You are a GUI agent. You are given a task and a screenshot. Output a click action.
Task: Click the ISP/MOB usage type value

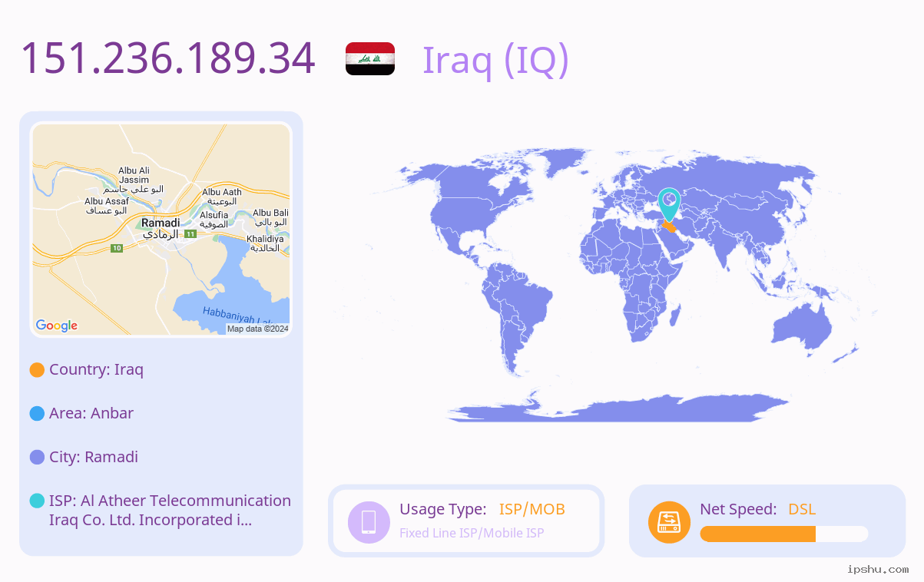coord(532,509)
